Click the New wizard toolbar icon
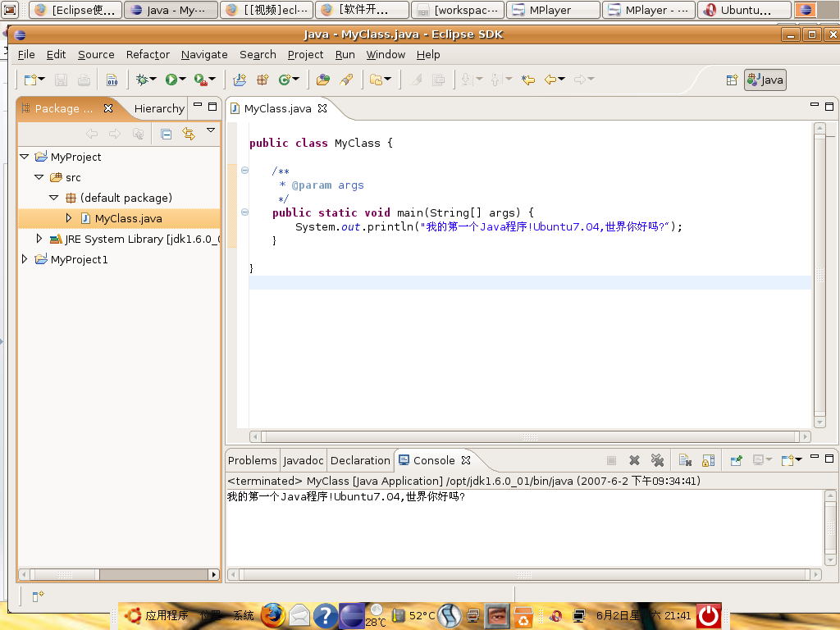The height and width of the screenshot is (630, 840). point(30,80)
